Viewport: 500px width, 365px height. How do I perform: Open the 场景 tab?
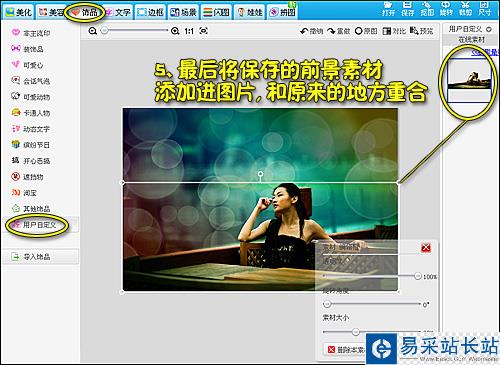pyautogui.click(x=183, y=12)
